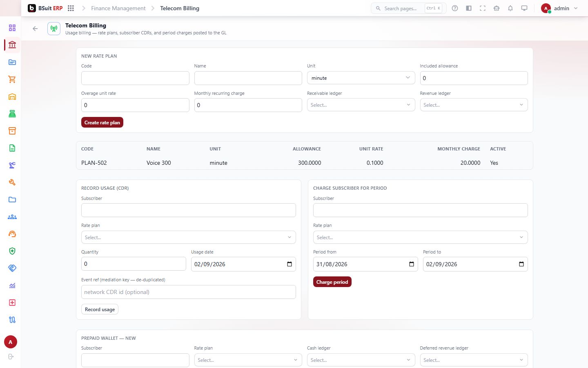Open the pink medical plus sidebar icon
The width and height of the screenshot is (588, 368).
pos(12,303)
